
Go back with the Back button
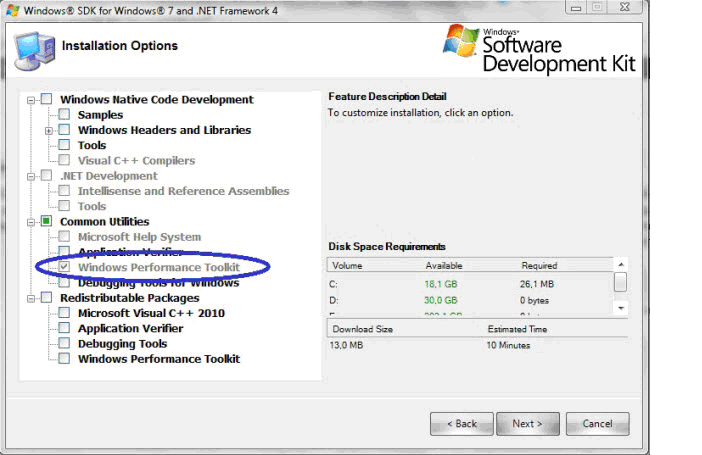click(461, 424)
